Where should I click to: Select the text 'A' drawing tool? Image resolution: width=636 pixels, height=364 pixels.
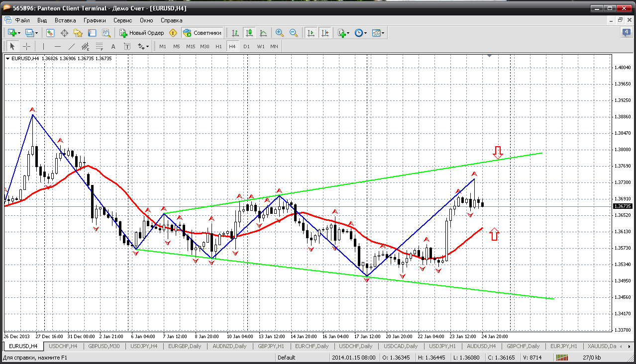(113, 46)
